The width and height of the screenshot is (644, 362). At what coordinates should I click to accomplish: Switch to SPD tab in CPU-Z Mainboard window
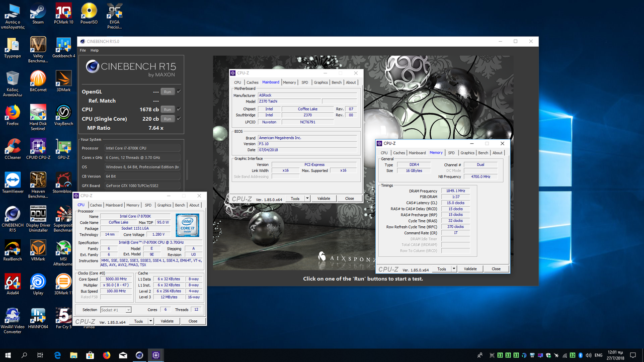coord(305,82)
